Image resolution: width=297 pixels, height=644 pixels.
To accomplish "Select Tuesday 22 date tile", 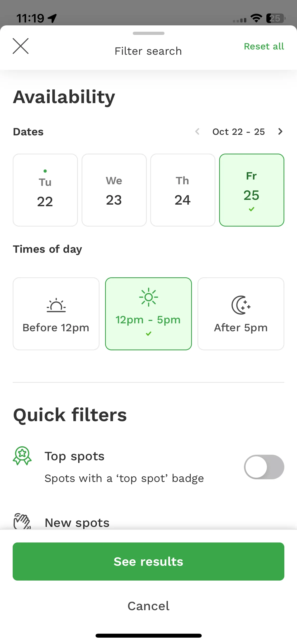I will click(45, 190).
